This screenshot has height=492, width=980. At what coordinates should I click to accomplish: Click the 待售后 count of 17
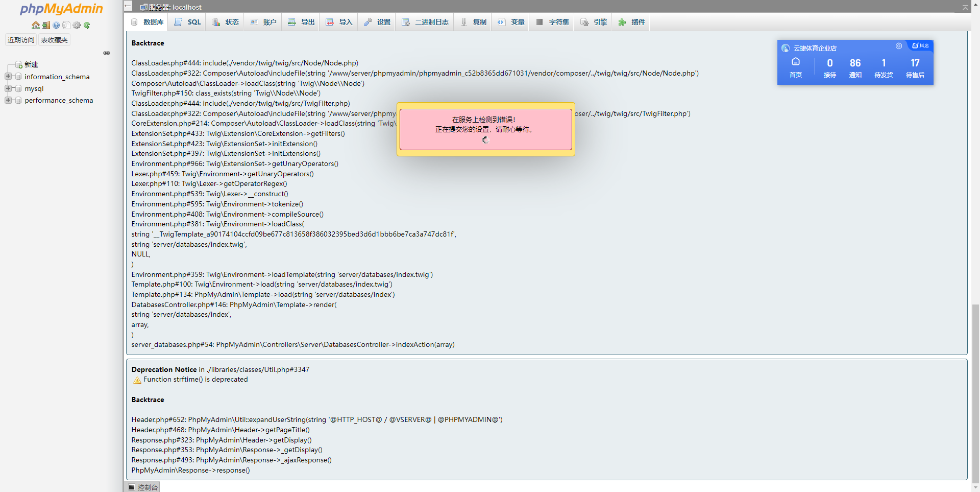point(915,67)
